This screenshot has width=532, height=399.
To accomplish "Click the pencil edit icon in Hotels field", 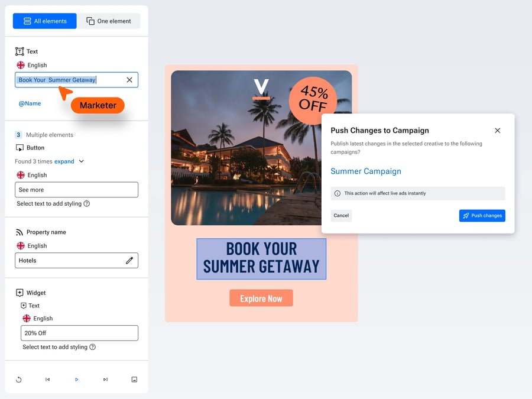I will pyautogui.click(x=129, y=261).
